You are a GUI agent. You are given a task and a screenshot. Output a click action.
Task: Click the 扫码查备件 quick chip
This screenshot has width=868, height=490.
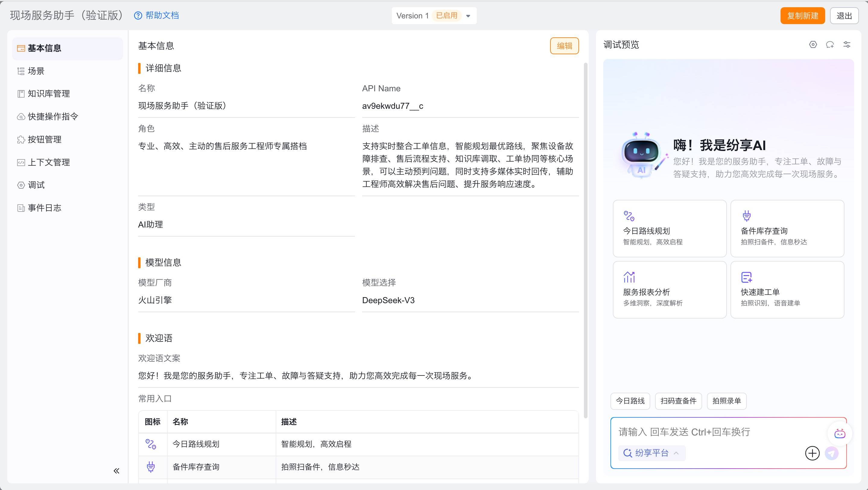(x=678, y=401)
